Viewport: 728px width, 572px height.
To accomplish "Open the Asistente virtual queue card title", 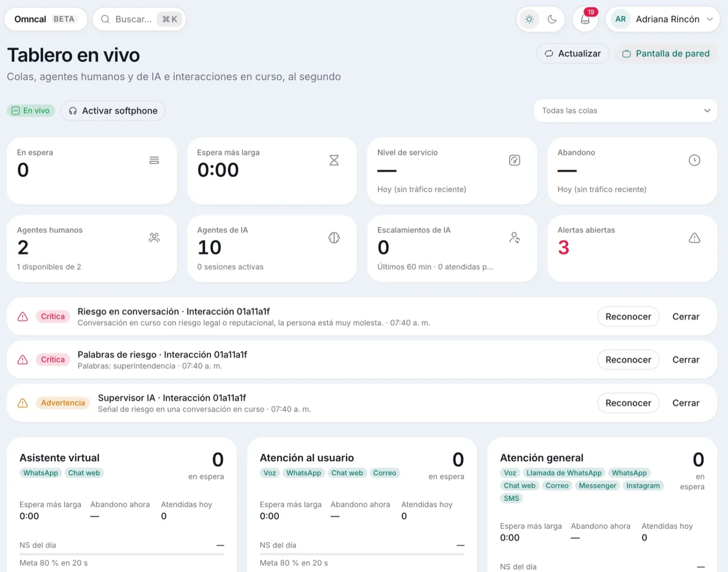I will (x=60, y=458).
